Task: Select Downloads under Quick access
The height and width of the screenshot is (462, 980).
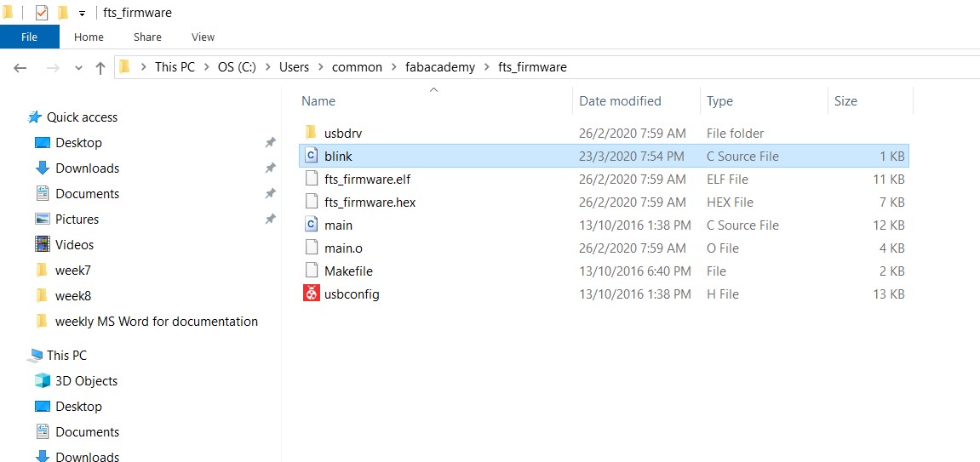Action: point(87,168)
